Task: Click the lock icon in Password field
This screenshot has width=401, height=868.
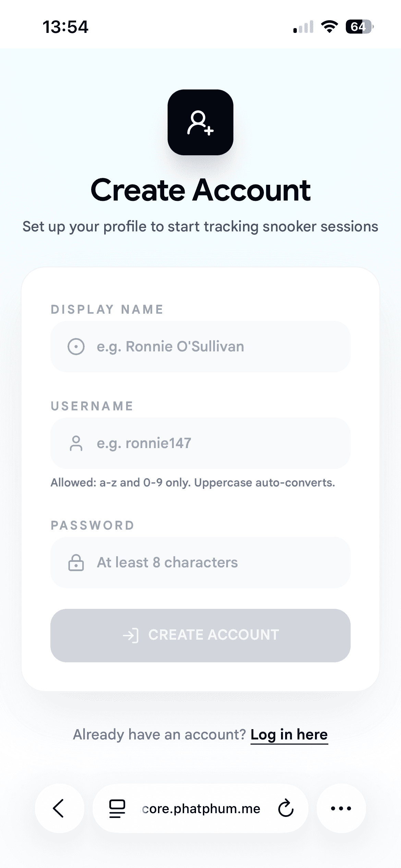Action: 76,563
